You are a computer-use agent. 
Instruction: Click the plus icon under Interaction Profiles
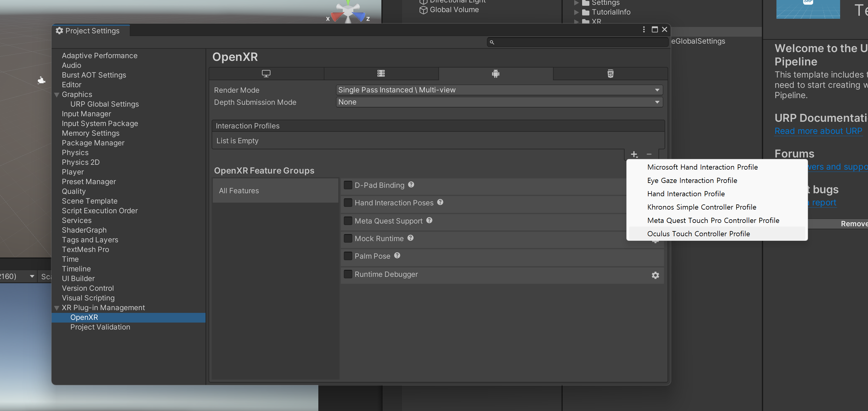pos(634,154)
